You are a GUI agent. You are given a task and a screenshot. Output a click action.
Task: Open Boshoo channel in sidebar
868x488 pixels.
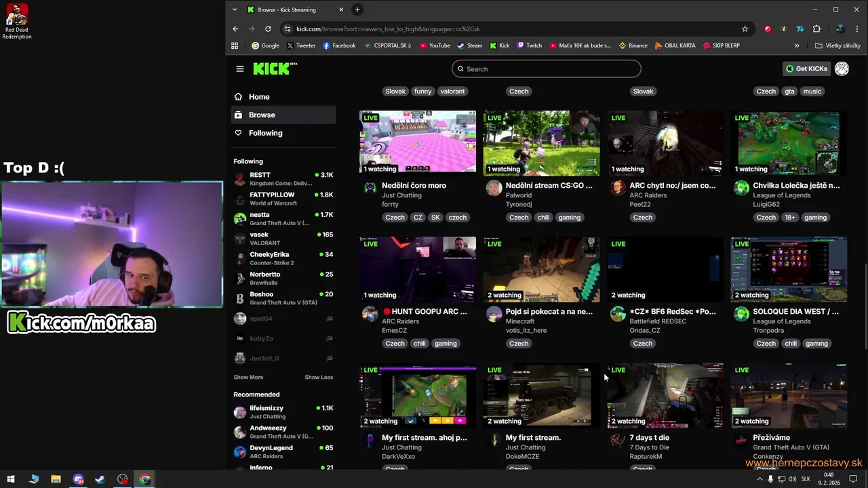(283, 298)
